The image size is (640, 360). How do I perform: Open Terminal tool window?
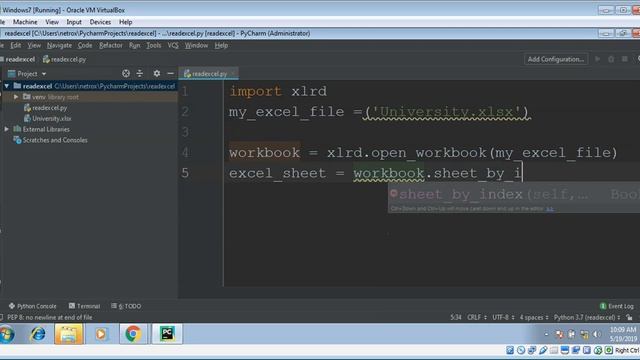point(84,306)
